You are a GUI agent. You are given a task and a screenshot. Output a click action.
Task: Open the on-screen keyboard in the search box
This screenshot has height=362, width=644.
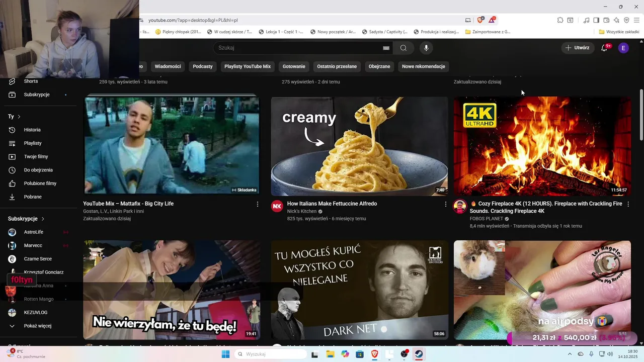(386, 48)
